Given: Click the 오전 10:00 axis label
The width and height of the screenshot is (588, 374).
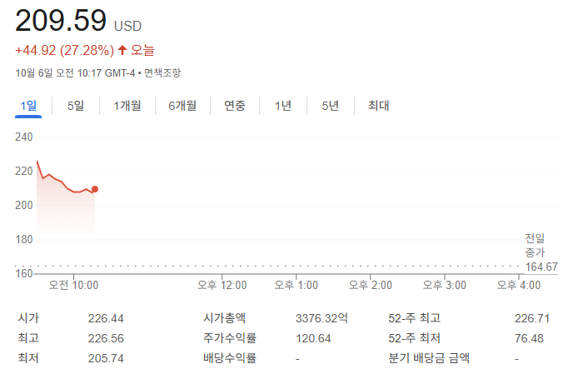Looking at the screenshot, I should click(x=73, y=285).
